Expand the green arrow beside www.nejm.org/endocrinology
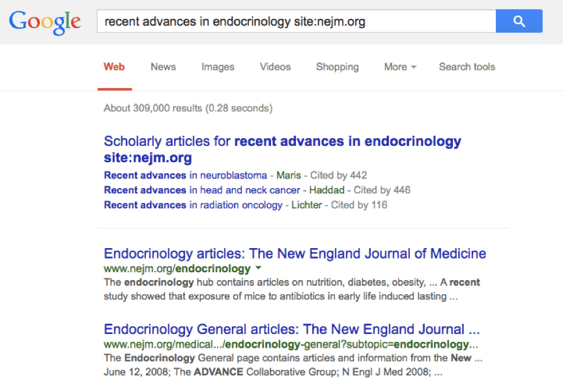 point(258,268)
